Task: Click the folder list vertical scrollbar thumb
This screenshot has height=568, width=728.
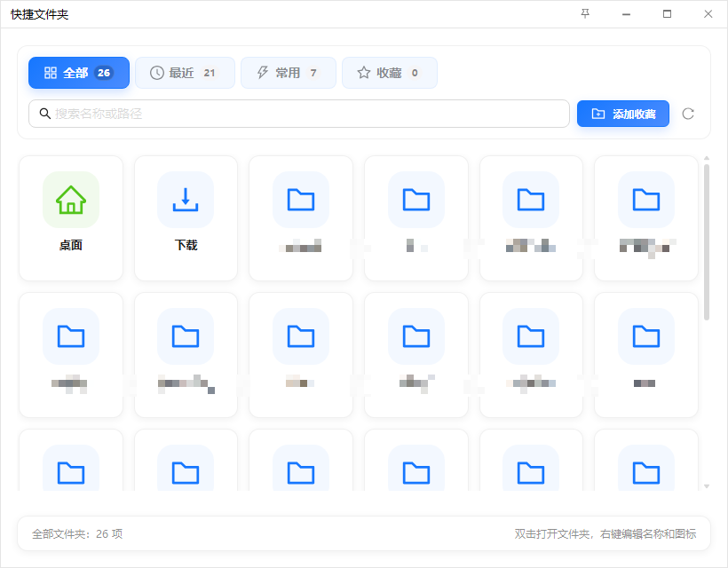Action: [x=707, y=242]
